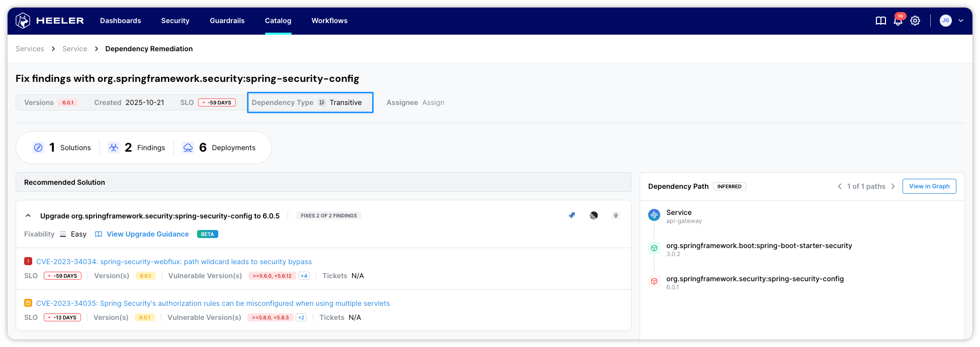Screen dimensions: 980x347
Task: Click the Jira ticket icon for the upgrade
Action: [572, 215]
